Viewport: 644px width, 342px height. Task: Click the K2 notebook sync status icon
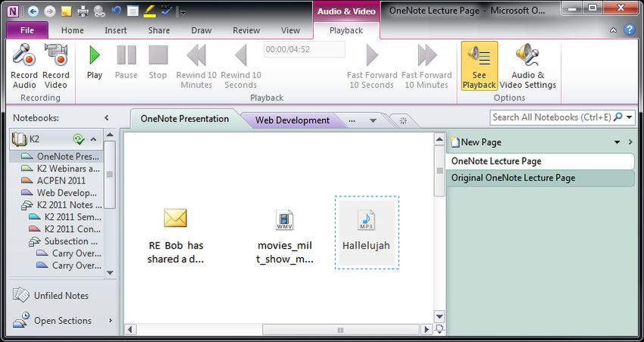pos(79,140)
